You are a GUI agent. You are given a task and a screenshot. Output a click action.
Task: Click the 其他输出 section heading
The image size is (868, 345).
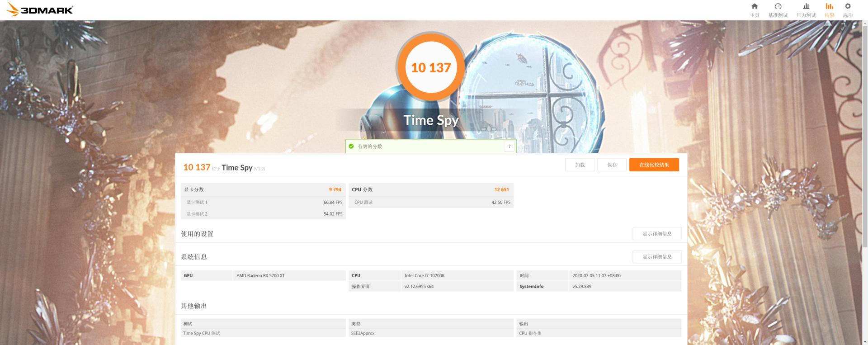(194, 306)
